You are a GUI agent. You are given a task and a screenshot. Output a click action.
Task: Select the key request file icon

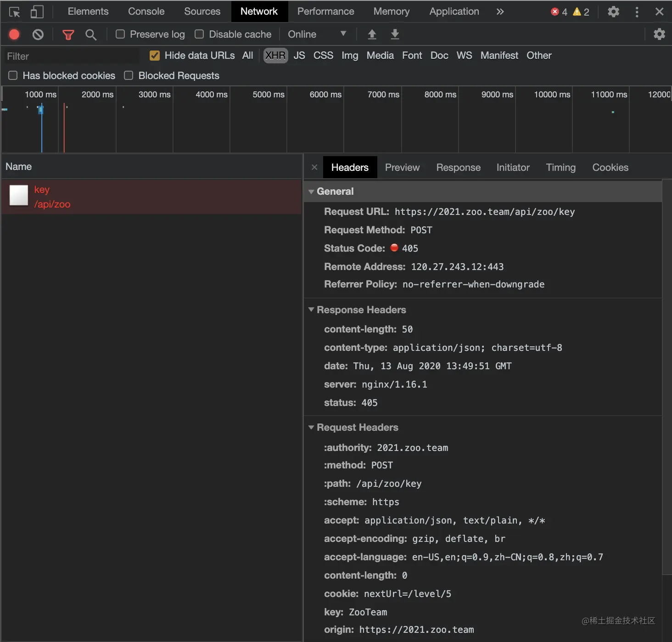[x=19, y=196]
